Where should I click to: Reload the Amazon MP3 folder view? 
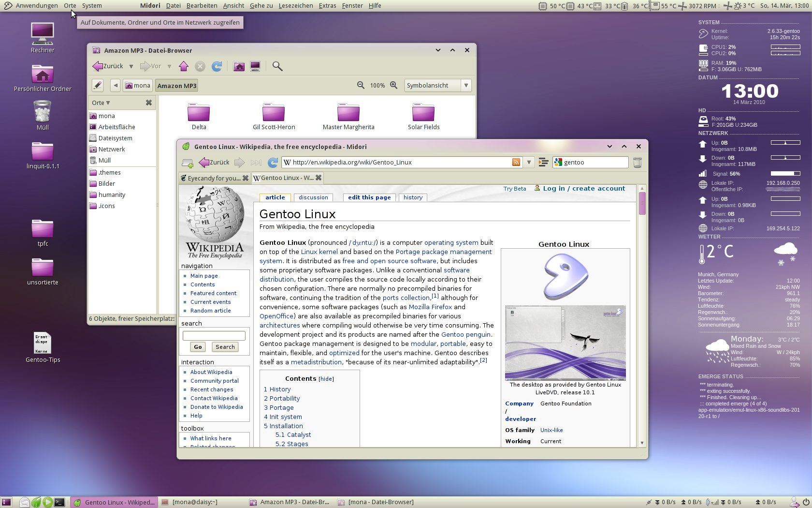[x=217, y=66]
